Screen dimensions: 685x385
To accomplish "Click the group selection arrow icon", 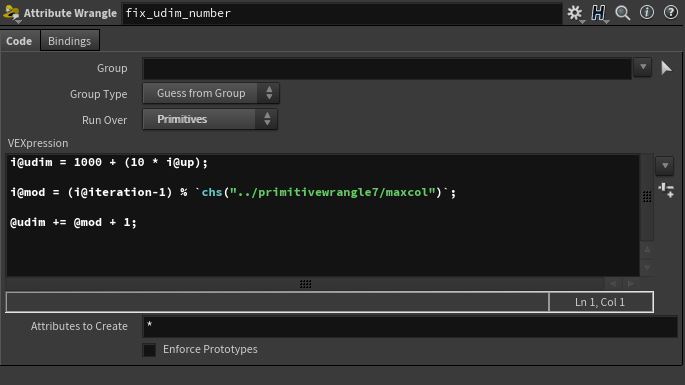I will [666, 68].
